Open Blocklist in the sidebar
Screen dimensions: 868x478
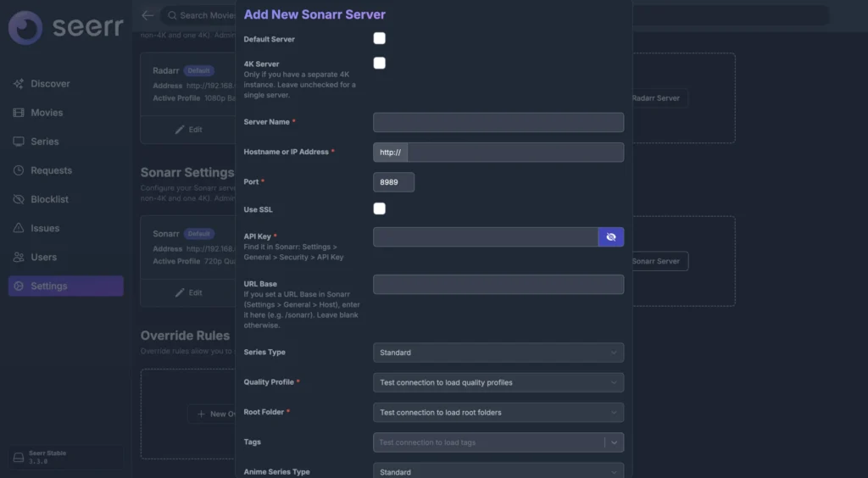pyautogui.click(x=66, y=199)
